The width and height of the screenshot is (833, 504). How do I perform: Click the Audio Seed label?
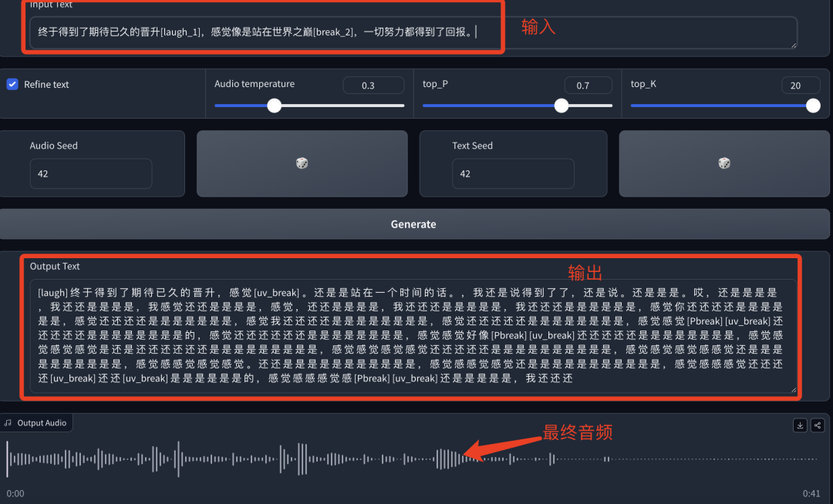(54, 146)
